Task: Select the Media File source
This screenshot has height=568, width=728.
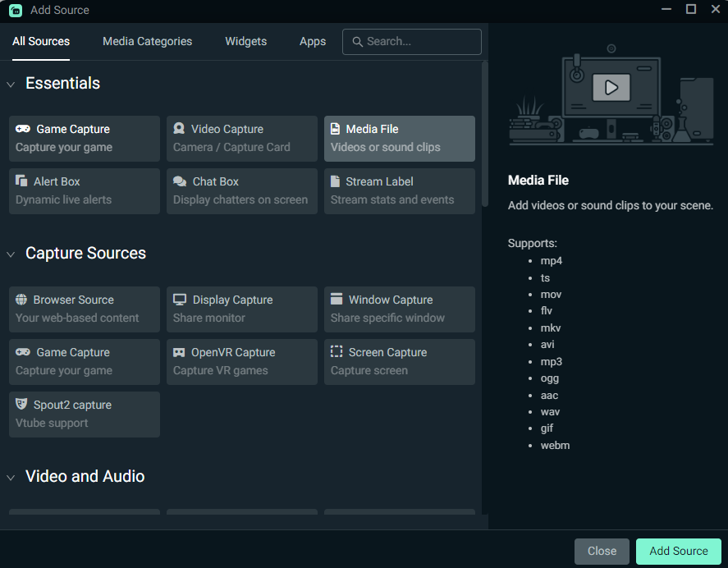Action: [x=399, y=138]
